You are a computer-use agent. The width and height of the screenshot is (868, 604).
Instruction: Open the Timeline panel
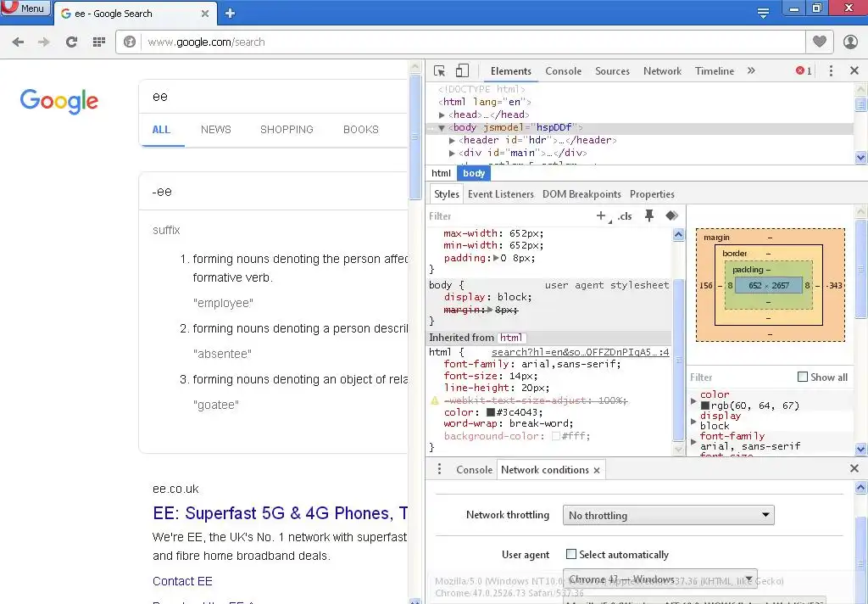pyautogui.click(x=714, y=71)
